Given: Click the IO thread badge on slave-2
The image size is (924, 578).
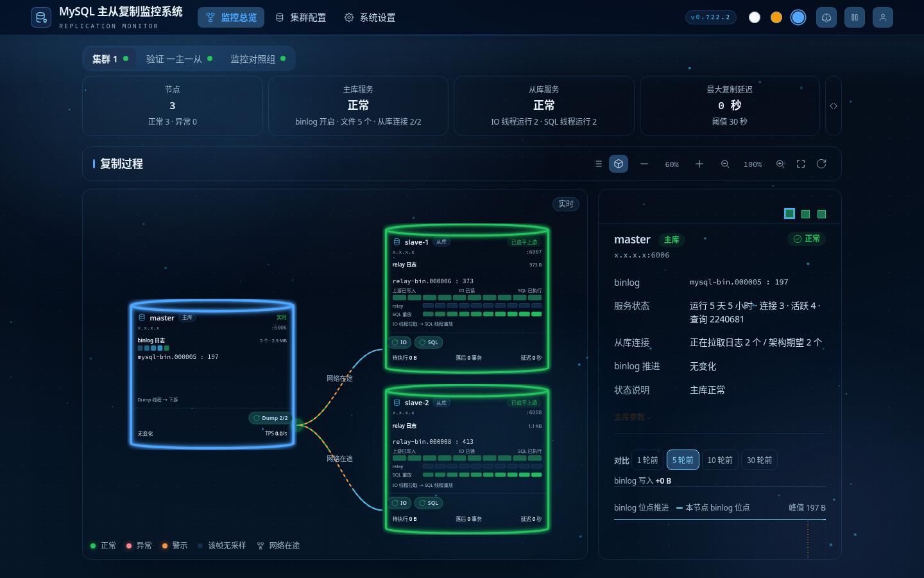Looking at the screenshot, I should (x=400, y=503).
